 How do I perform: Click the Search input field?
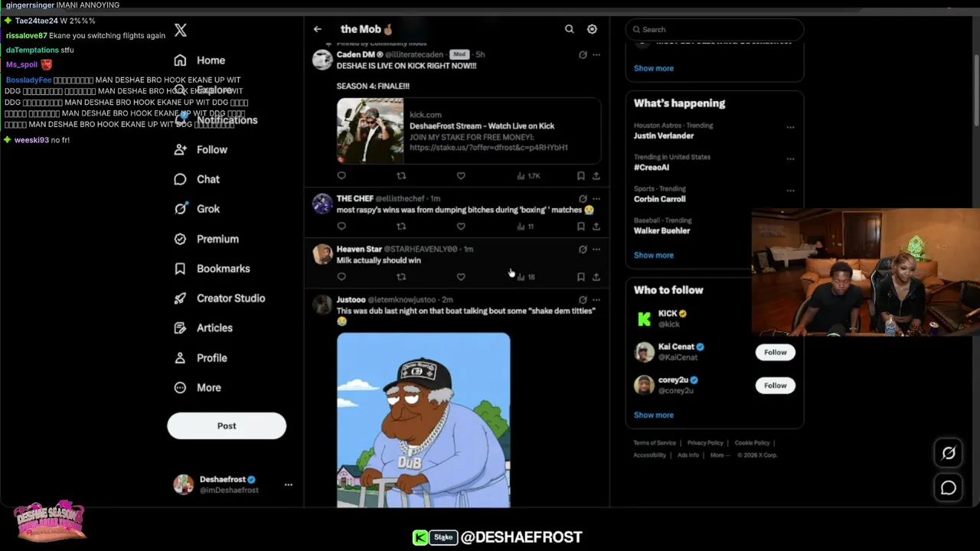[x=714, y=29]
